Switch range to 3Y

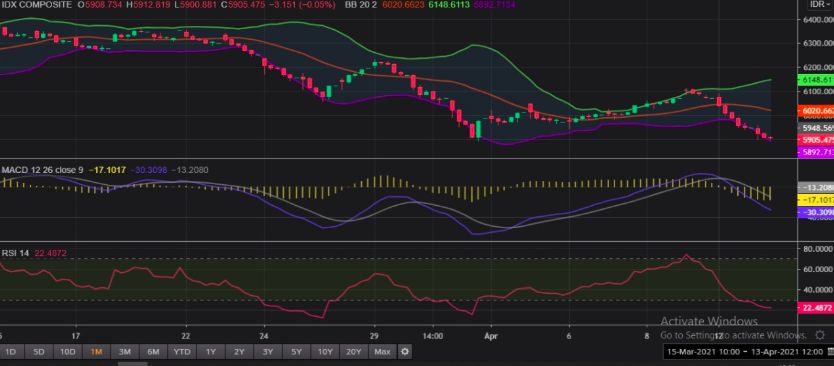click(x=268, y=352)
